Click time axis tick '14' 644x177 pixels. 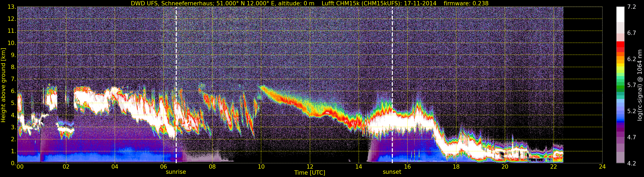358,167
